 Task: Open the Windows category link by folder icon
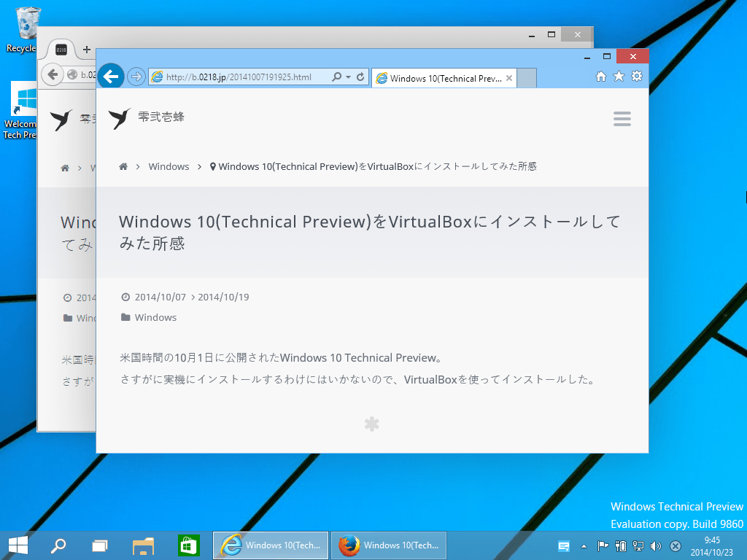coord(155,318)
